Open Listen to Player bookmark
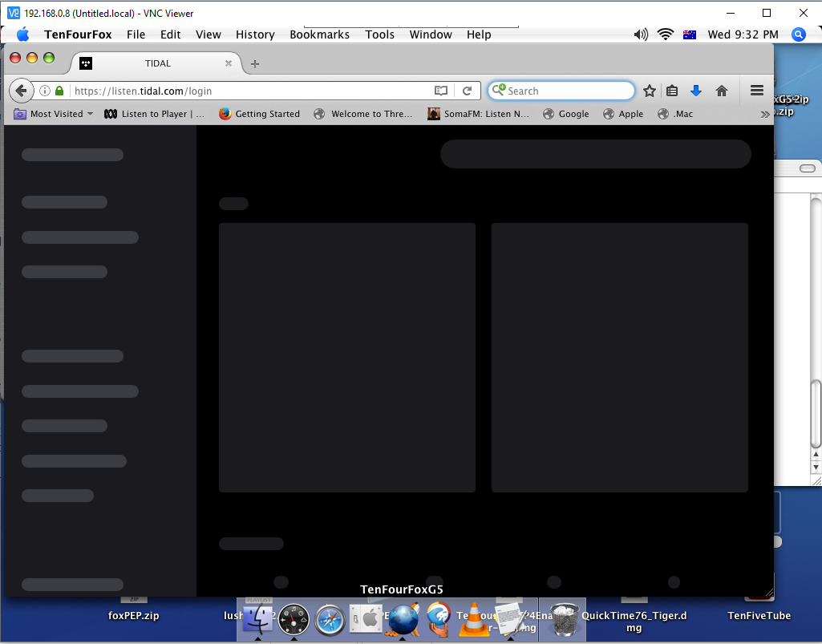 [154, 114]
